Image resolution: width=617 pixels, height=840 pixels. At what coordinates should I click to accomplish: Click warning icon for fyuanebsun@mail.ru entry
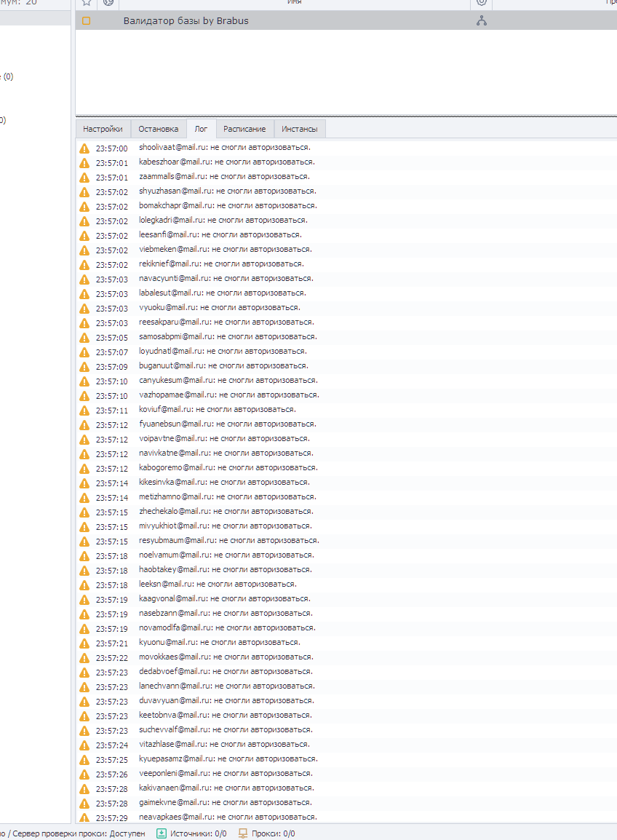pyautogui.click(x=84, y=425)
